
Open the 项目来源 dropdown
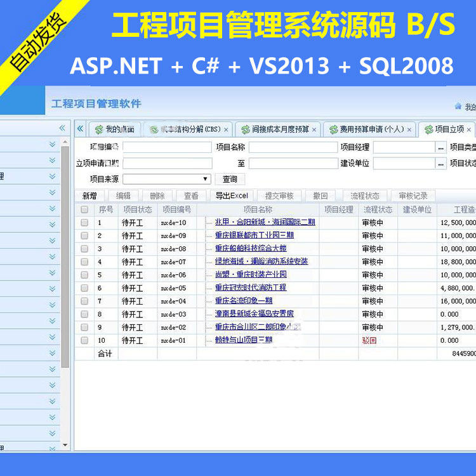[x=167, y=179]
